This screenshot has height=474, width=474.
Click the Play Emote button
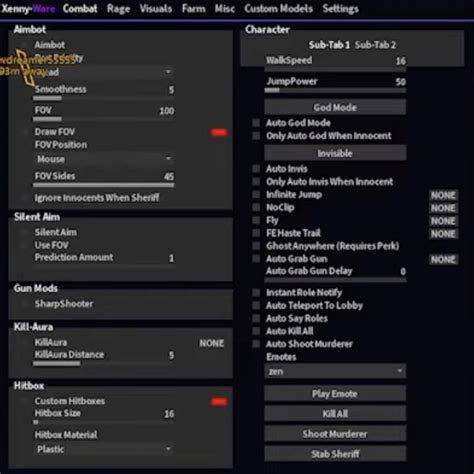click(x=335, y=394)
